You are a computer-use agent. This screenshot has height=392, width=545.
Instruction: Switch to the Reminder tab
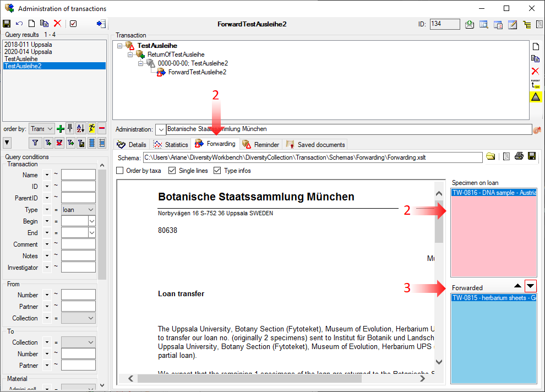pos(261,145)
